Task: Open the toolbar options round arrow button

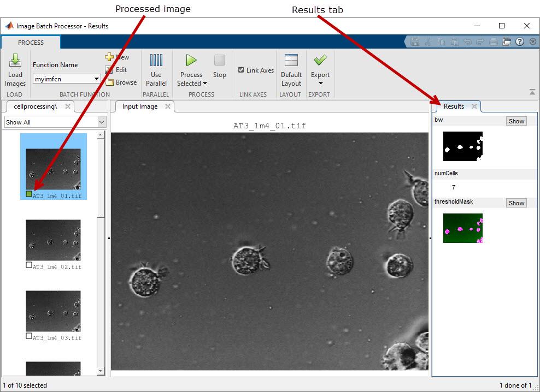Action: (x=533, y=41)
